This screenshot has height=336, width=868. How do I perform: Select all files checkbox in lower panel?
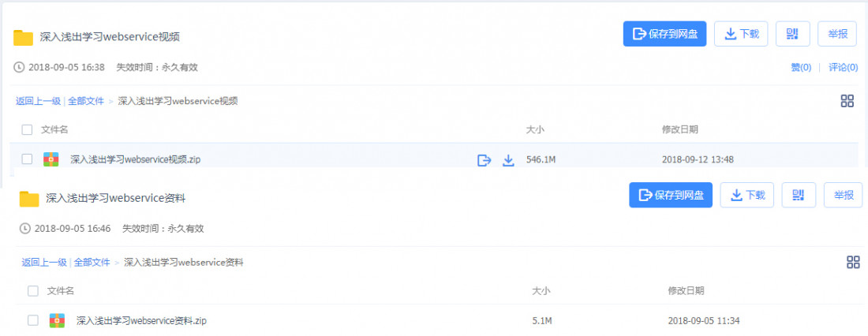pos(32,290)
